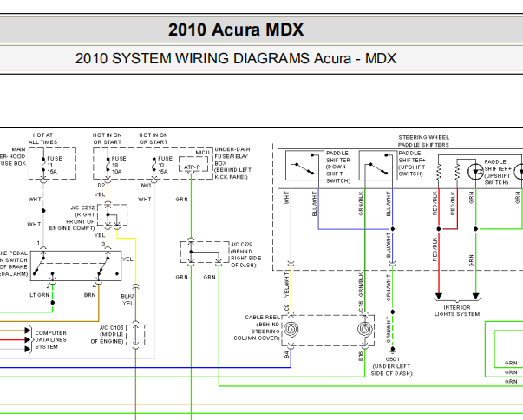523x420 pixels.
Task: Click the "COMPUTER DATA LINES SYSTEM" reference text
Action: [x=50, y=340]
